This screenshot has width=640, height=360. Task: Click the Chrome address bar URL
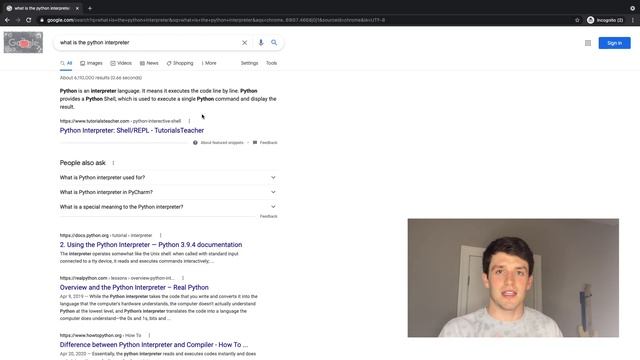coord(216,20)
